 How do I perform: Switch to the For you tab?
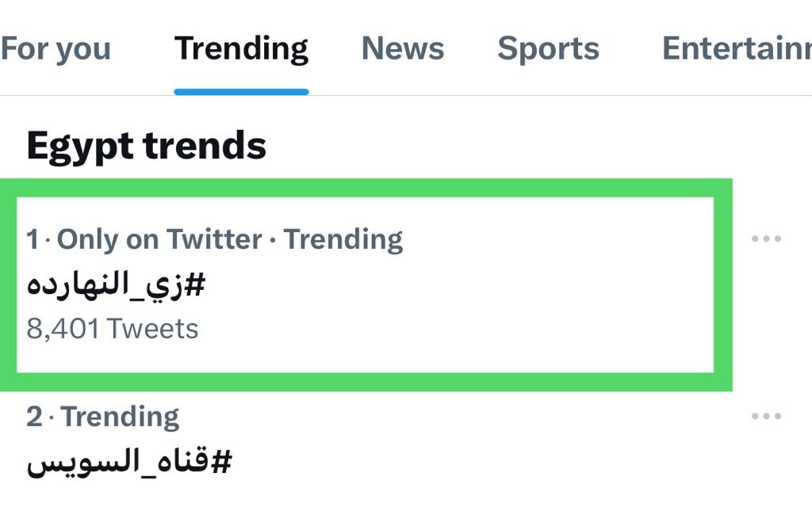(x=56, y=49)
